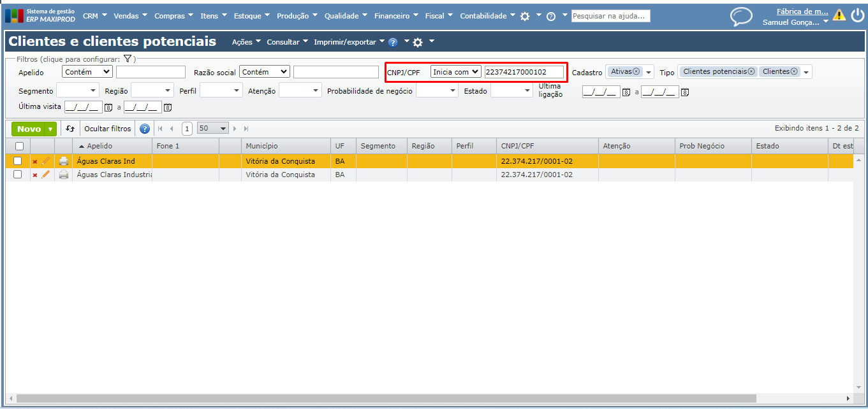The height and width of the screenshot is (409, 868).
Task: Open the Financeiro menu
Action: pos(396,16)
